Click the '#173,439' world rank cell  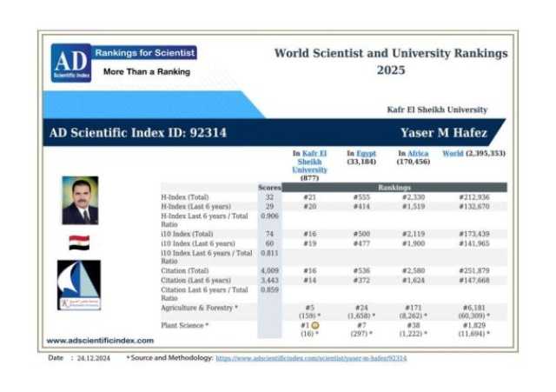tap(474, 234)
